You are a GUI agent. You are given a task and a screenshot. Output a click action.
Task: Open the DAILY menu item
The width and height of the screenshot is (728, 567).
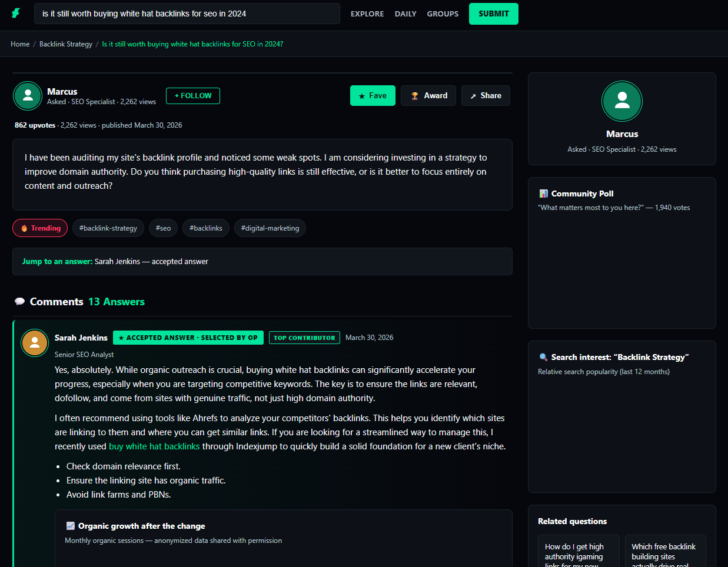point(405,14)
